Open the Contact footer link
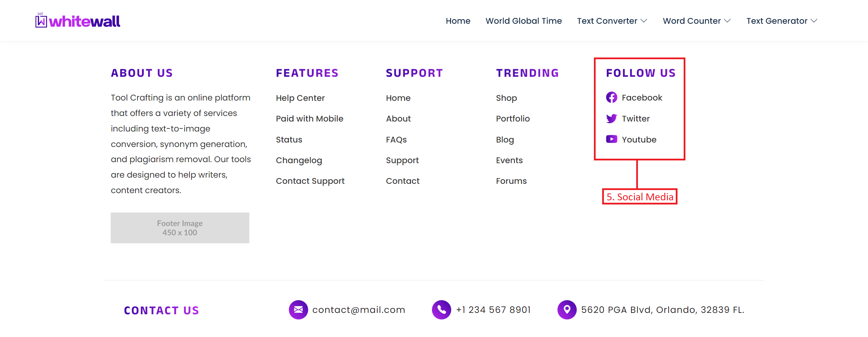Screen dimensions: 868x337 (403, 181)
